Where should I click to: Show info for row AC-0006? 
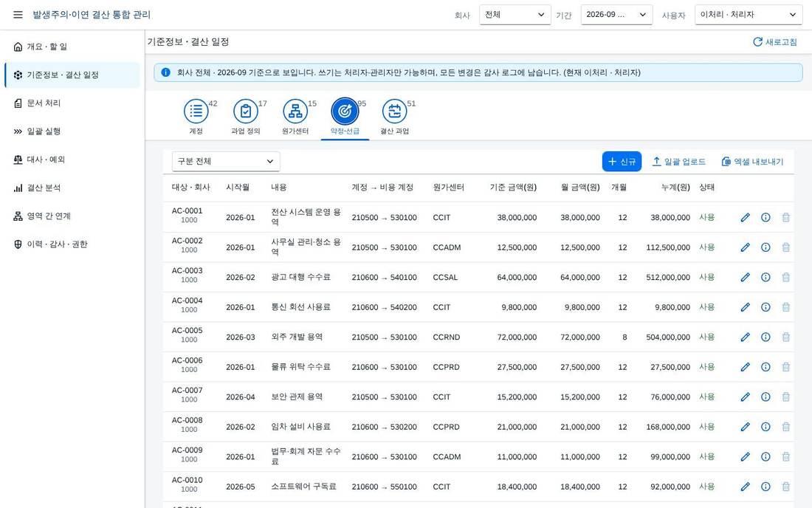click(765, 367)
